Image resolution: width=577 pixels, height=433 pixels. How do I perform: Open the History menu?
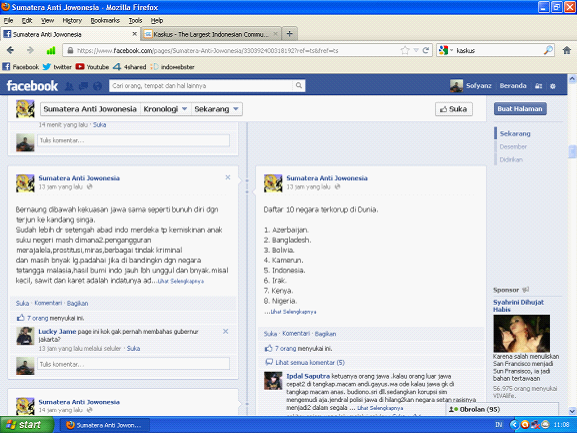tap(72, 21)
